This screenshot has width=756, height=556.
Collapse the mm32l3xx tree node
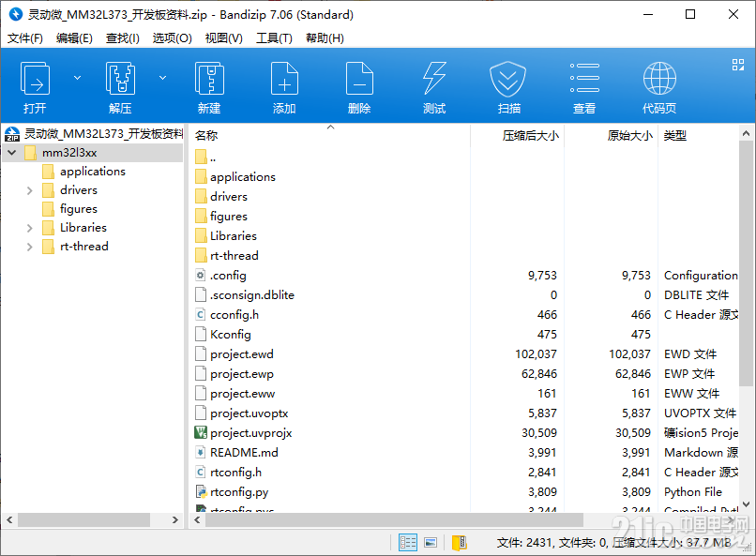12,153
